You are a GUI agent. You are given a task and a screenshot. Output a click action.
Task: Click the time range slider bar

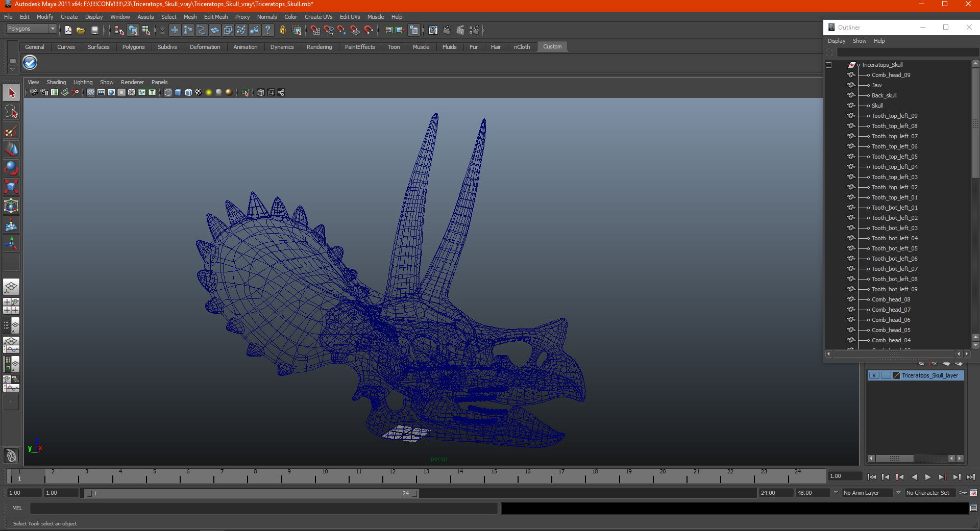[252, 493]
